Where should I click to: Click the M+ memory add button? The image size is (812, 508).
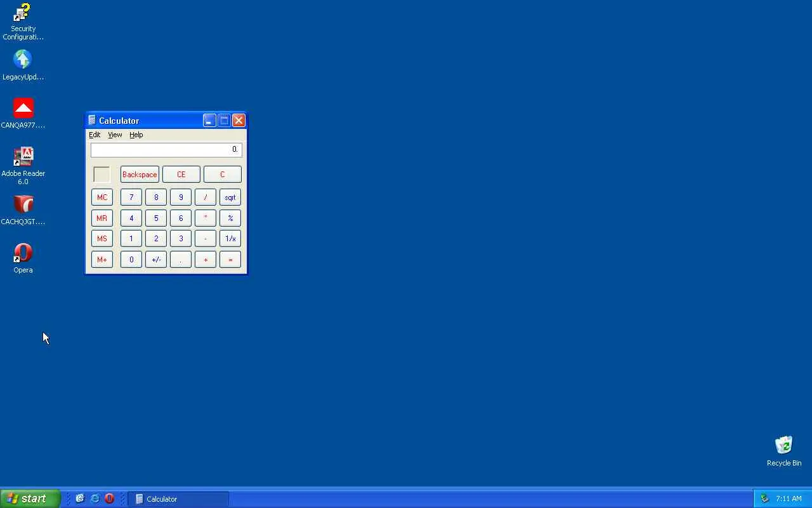pos(102,259)
